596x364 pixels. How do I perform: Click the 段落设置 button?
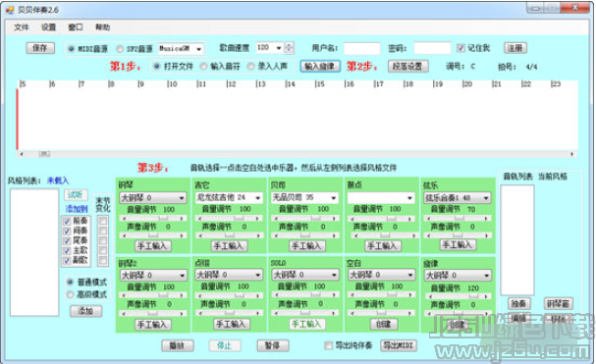tap(407, 66)
